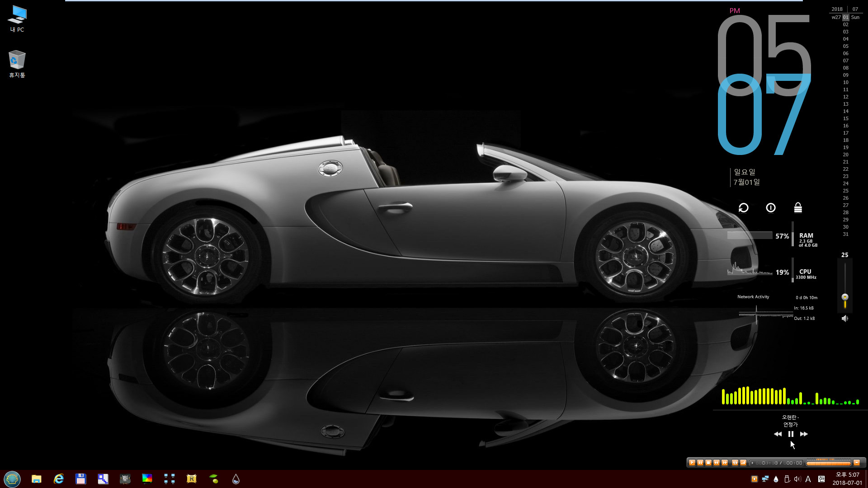The height and width of the screenshot is (488, 868).
Task: Select day 15 in the calendar list
Action: click(845, 118)
